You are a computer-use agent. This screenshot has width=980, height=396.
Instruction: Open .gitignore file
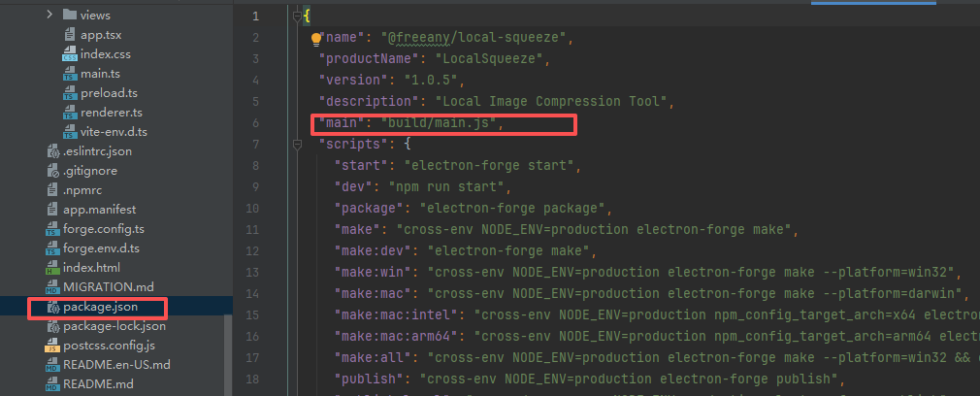coord(90,170)
